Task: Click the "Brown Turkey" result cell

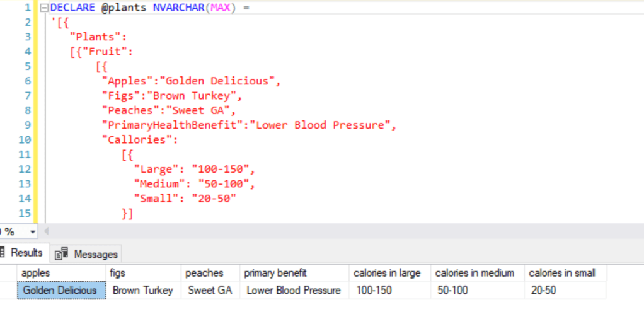Action: pos(142,291)
